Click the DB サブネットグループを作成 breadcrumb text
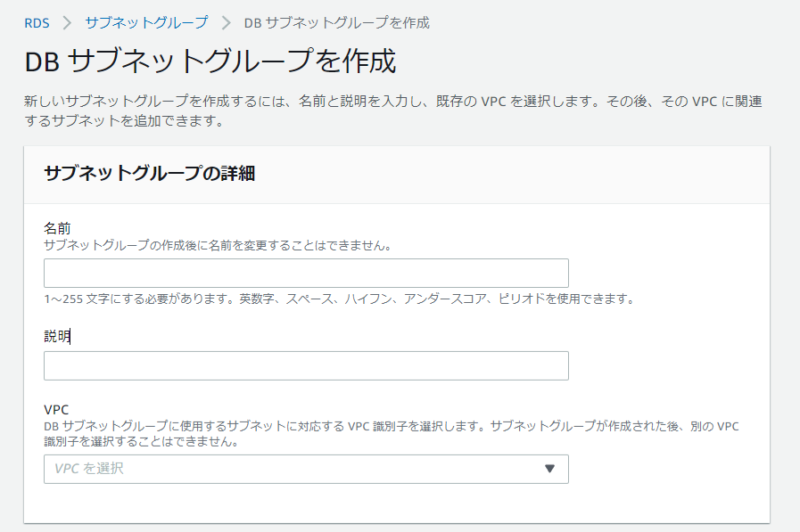This screenshot has height=532, width=800. (x=337, y=23)
